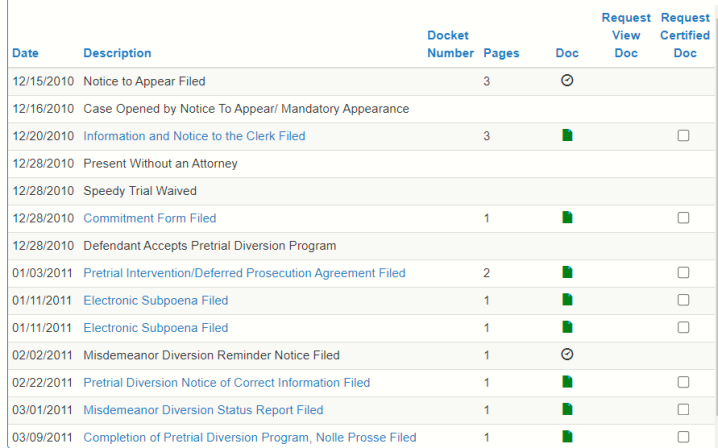Check certified doc box for Commitment Form Filed
Screen dimensions: 718x448
(x=684, y=218)
